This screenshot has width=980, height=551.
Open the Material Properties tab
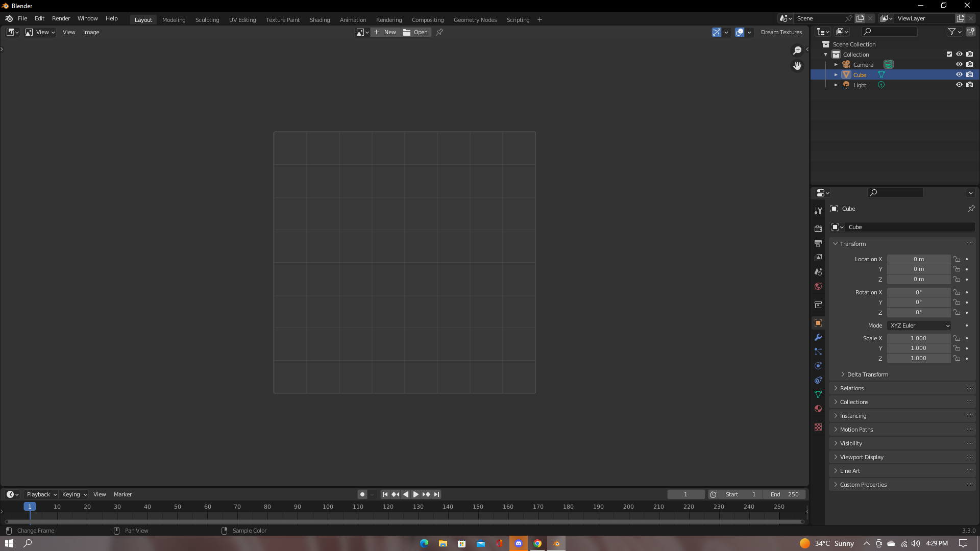[x=818, y=409]
